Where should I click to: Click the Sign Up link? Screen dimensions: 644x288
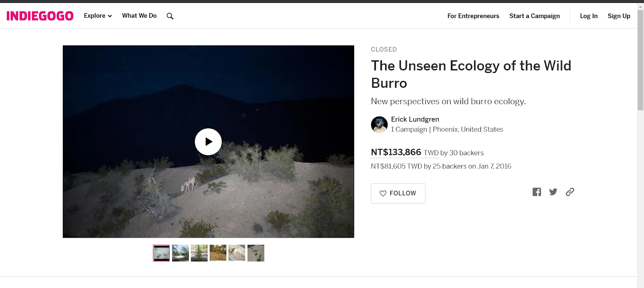click(619, 16)
